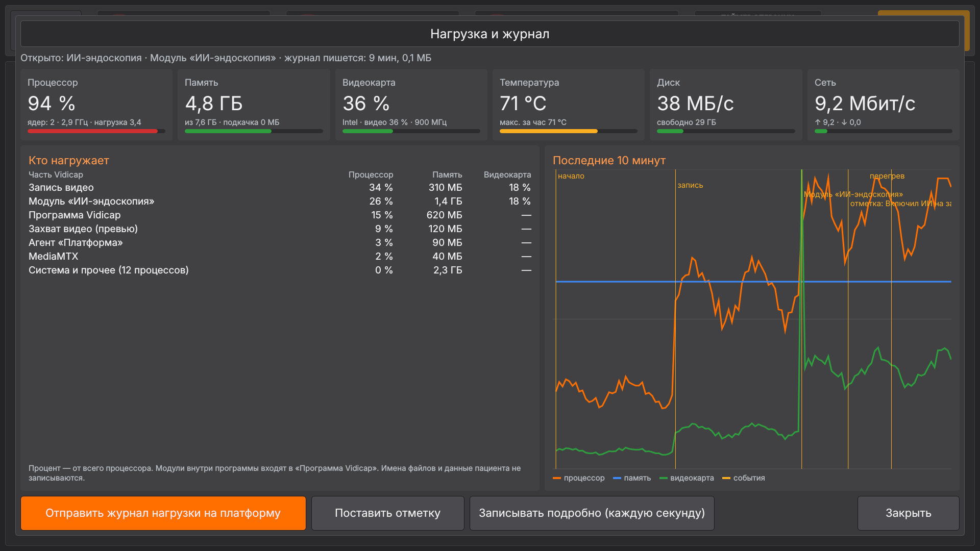Click the Диск 38 МБ/с card

(x=726, y=105)
